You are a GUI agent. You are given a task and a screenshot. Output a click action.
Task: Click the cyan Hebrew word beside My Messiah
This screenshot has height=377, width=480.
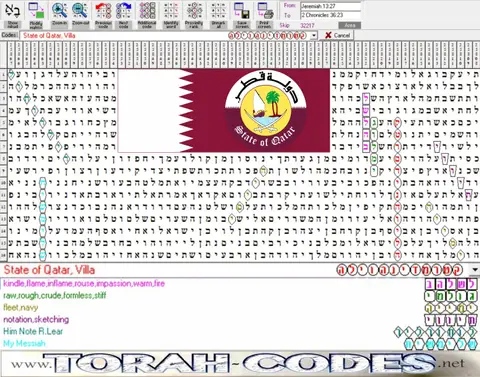(441, 344)
